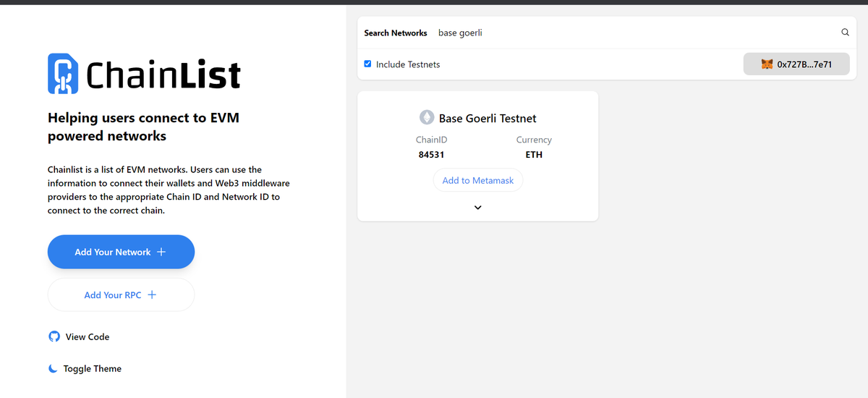Click the ChainList chain-link logo icon

tap(63, 74)
